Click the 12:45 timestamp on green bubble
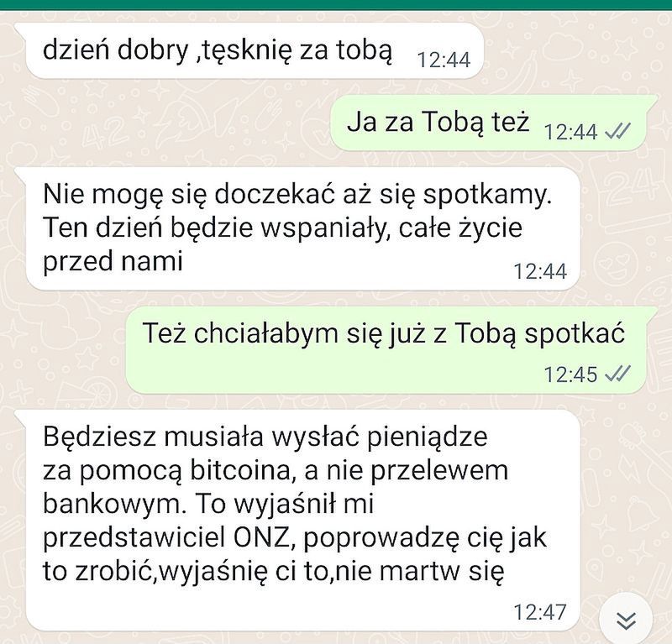Image resolution: width=672 pixels, height=644 pixels. coord(570,374)
